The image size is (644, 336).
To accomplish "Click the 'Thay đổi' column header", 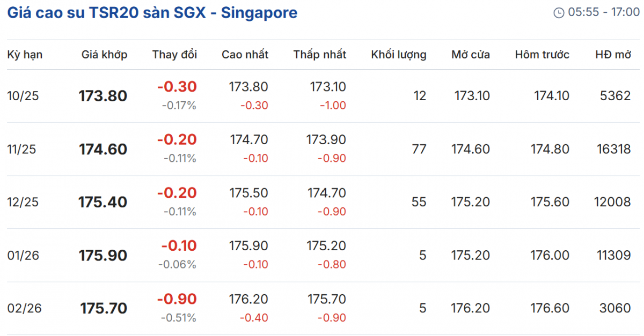I will (x=174, y=54).
